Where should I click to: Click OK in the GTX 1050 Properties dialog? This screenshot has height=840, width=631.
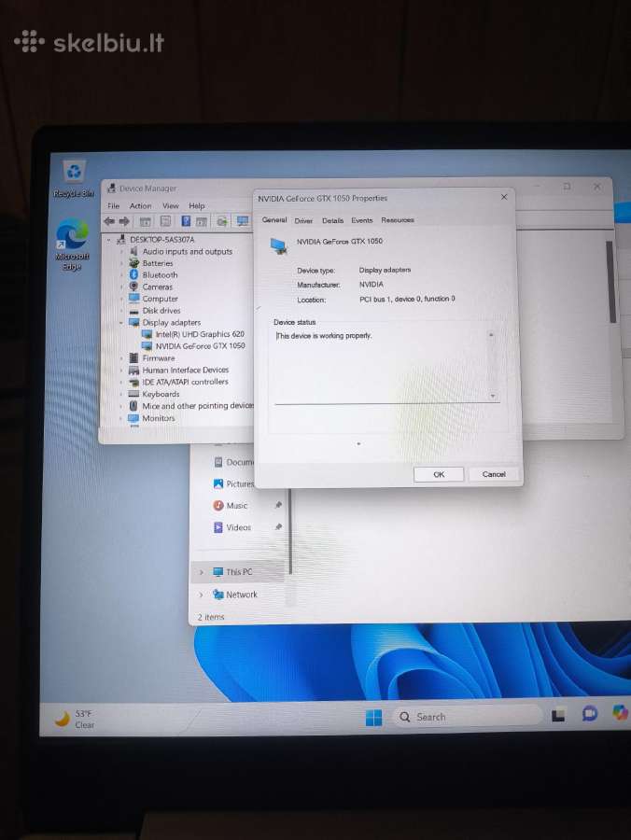pyautogui.click(x=439, y=475)
